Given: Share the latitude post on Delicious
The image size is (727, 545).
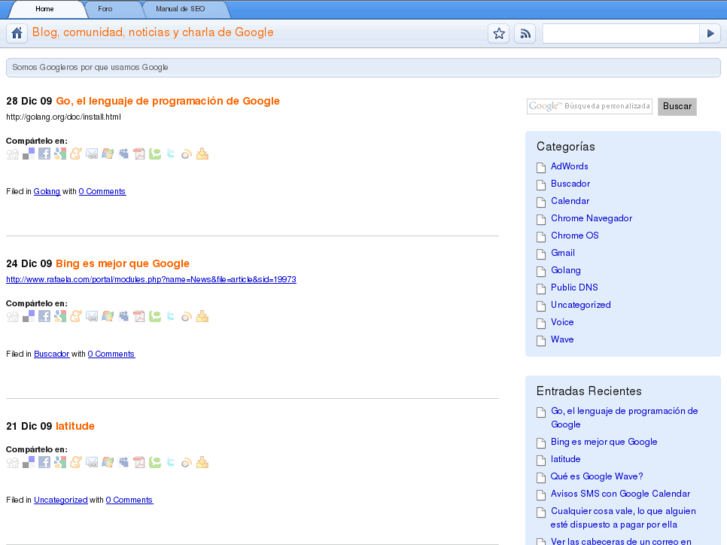Looking at the screenshot, I should point(29,462).
